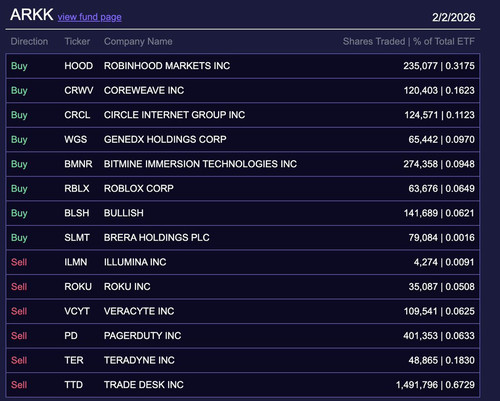The width and height of the screenshot is (500, 401).
Task: Click the PAGERDUTY INC company name
Action: (142, 336)
